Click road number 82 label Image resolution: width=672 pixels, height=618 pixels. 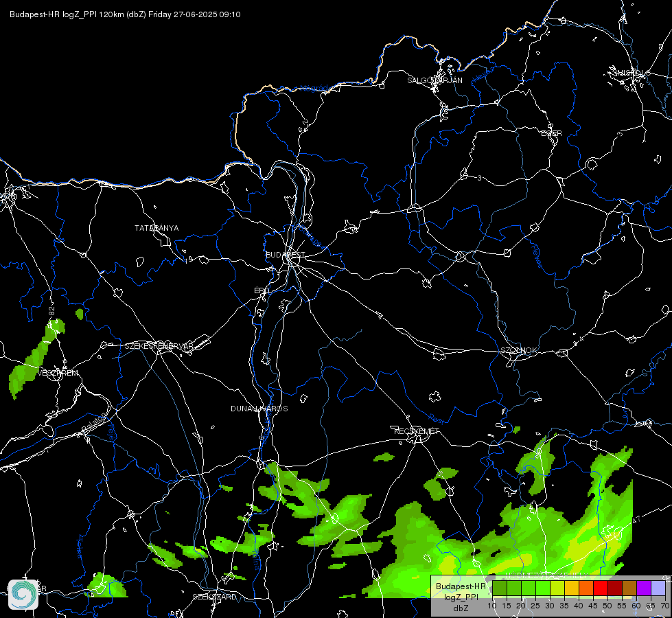(x=51, y=311)
